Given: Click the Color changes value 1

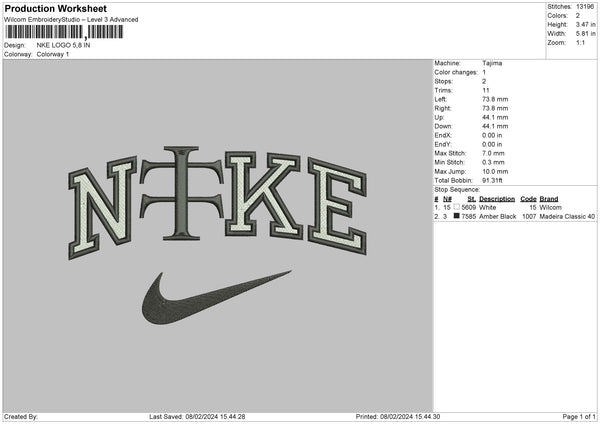Looking at the screenshot, I should pyautogui.click(x=484, y=72).
